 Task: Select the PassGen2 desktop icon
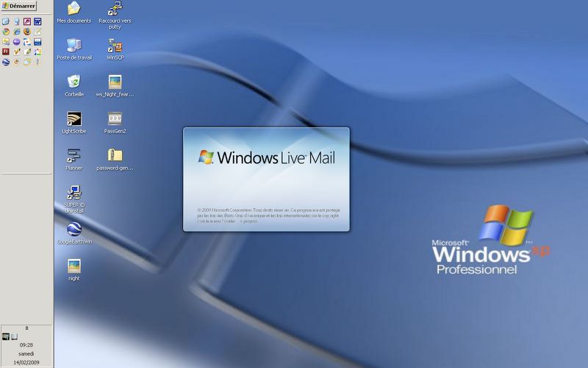point(115,123)
